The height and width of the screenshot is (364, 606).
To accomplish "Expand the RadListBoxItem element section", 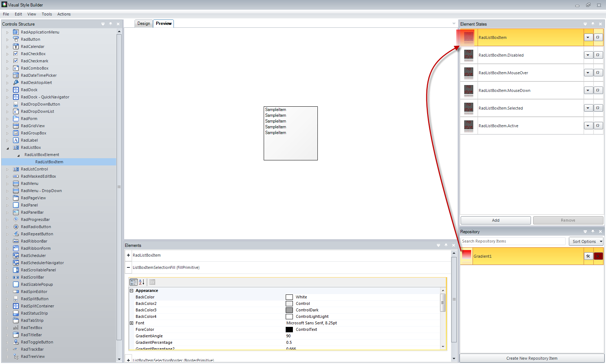I will click(x=128, y=255).
